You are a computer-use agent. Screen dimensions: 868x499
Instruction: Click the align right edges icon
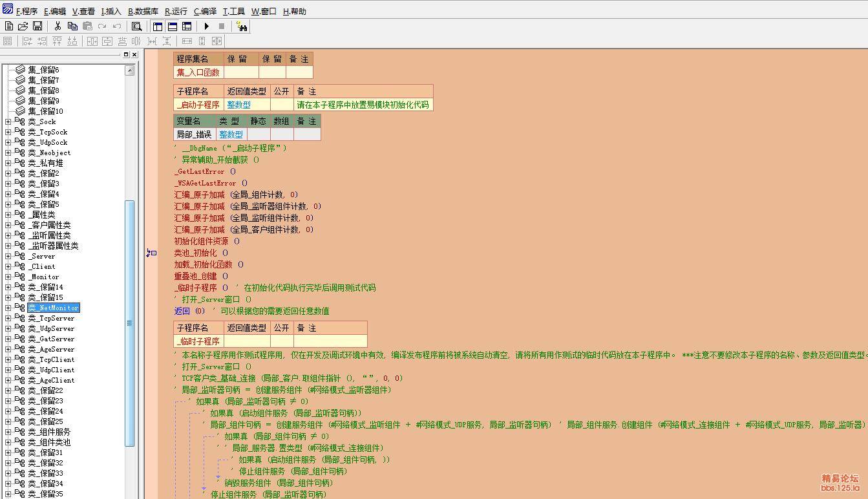pyautogui.click(x=42, y=41)
